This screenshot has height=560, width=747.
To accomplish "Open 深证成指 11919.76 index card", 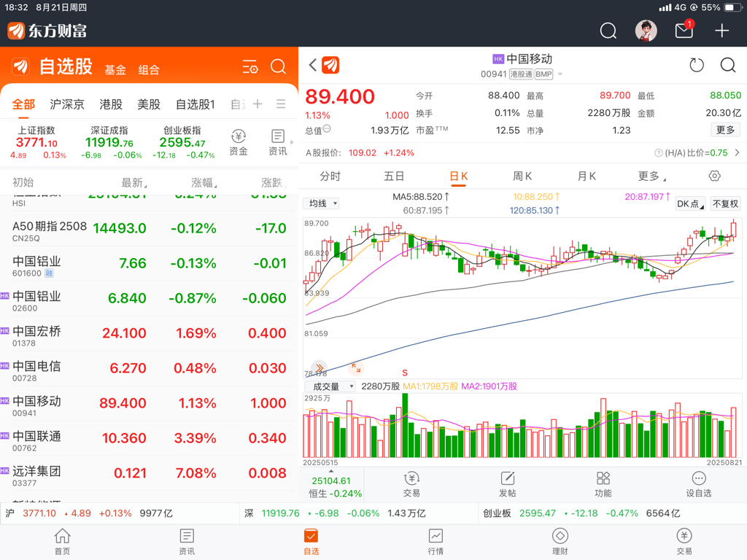I will click(x=110, y=142).
